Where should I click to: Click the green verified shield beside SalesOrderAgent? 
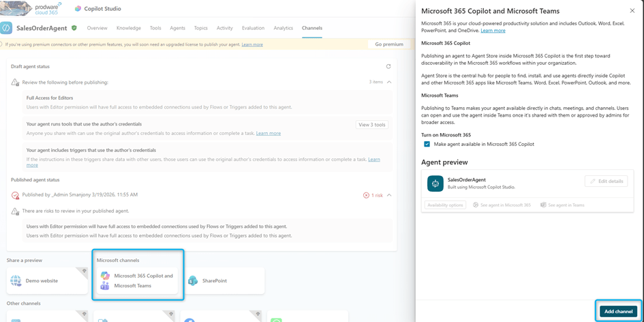coord(74,28)
